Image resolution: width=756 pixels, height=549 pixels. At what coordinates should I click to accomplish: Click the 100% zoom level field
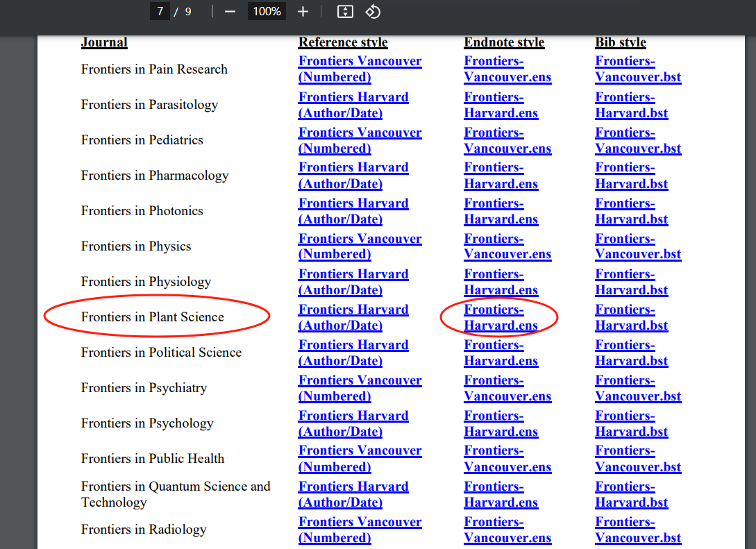[267, 11]
